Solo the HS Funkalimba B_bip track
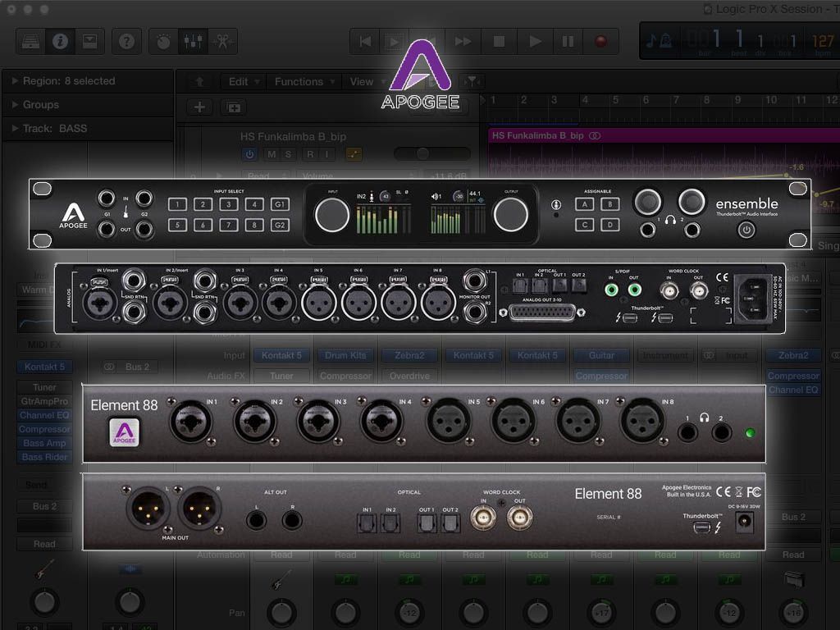 click(x=288, y=154)
